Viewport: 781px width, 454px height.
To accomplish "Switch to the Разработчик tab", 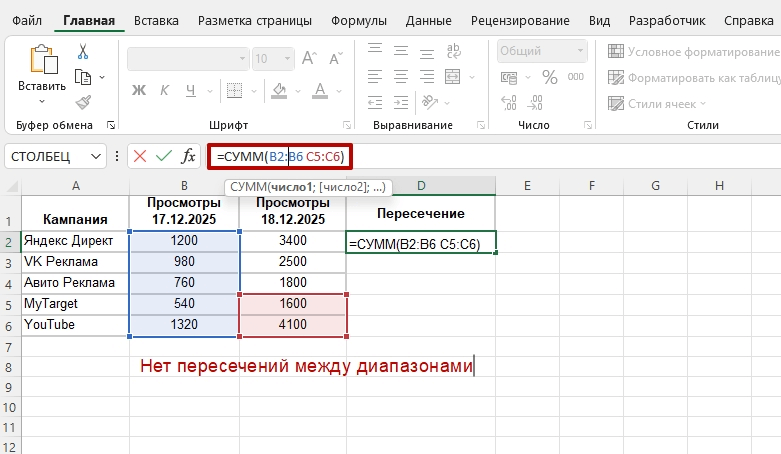I will click(667, 20).
